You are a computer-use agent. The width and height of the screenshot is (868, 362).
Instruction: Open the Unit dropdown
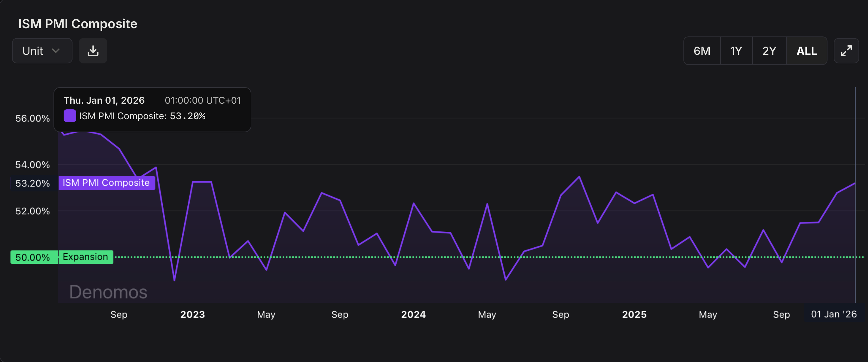(42, 51)
